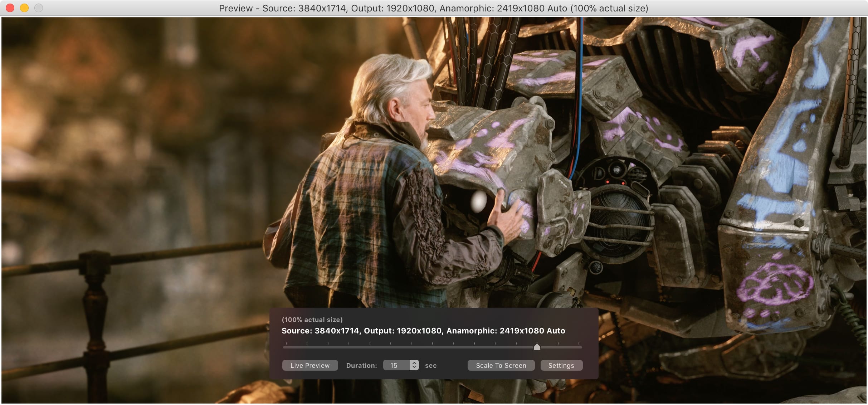Start encoding with the Live Preview button

[x=311, y=365]
